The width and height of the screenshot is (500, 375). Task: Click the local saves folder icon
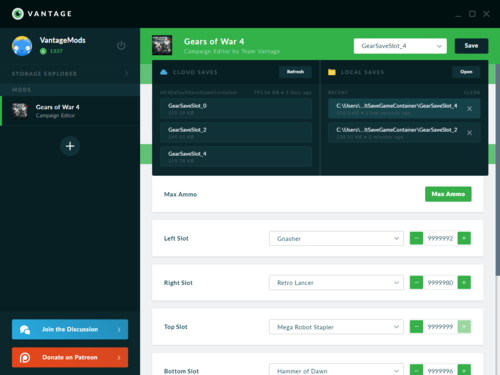coord(332,72)
